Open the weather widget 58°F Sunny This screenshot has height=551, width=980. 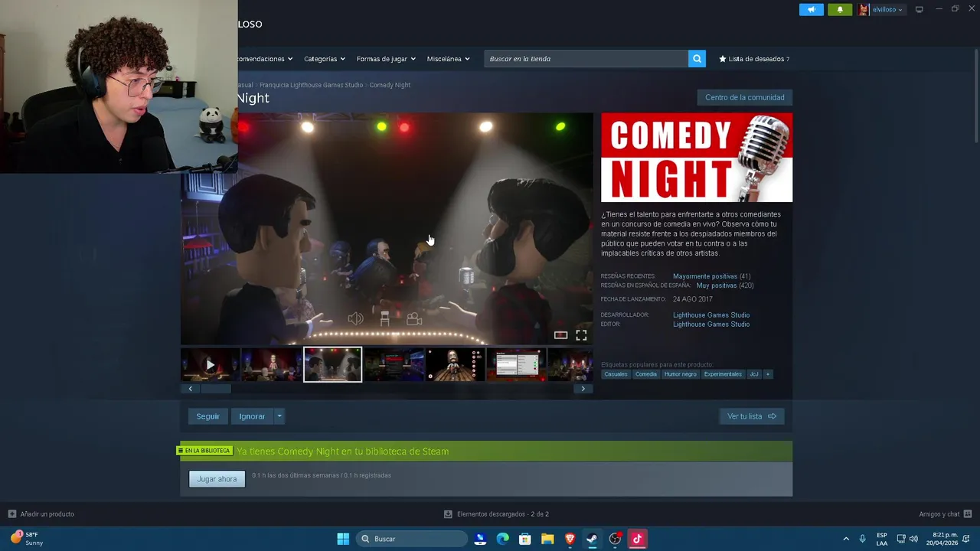(27, 539)
